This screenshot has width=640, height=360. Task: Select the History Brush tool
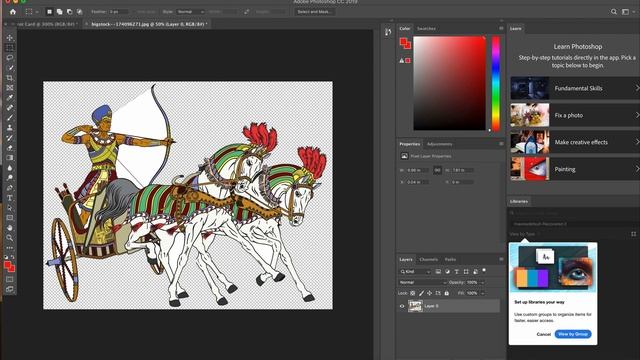click(x=10, y=138)
